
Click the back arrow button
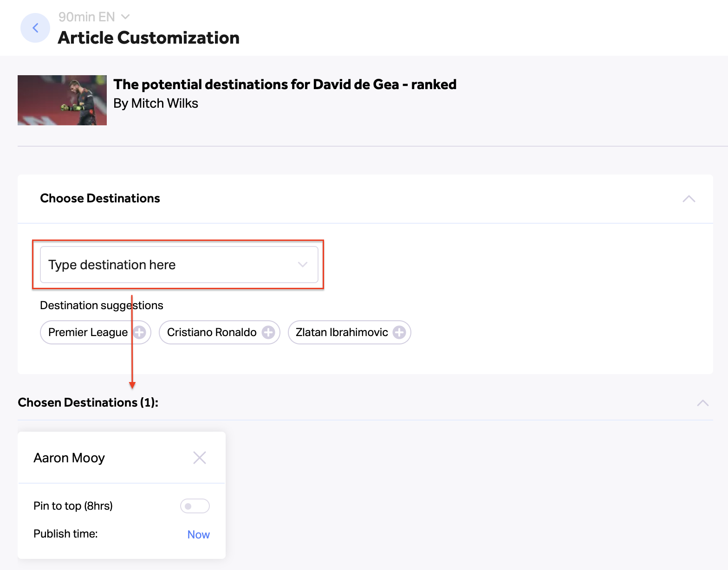[x=35, y=28]
